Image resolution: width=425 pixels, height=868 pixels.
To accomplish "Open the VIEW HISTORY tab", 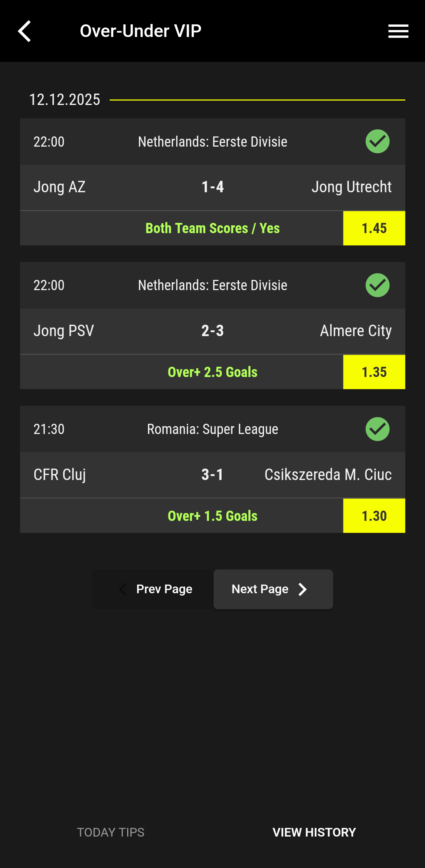I will (314, 832).
